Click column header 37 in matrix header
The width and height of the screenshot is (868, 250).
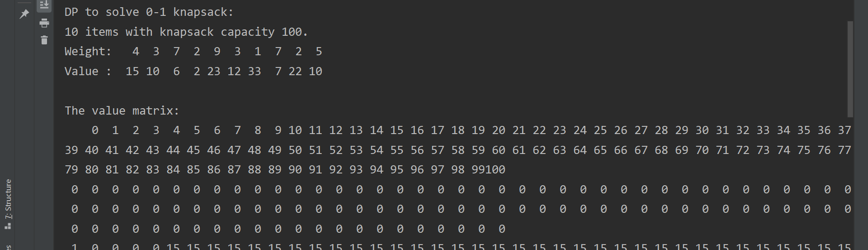[844, 130]
